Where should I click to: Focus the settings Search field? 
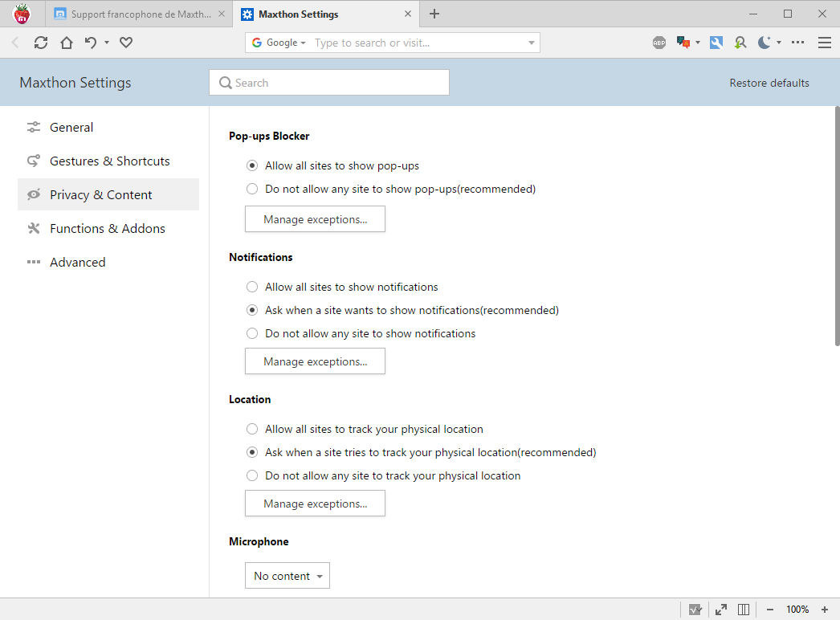[x=329, y=83]
